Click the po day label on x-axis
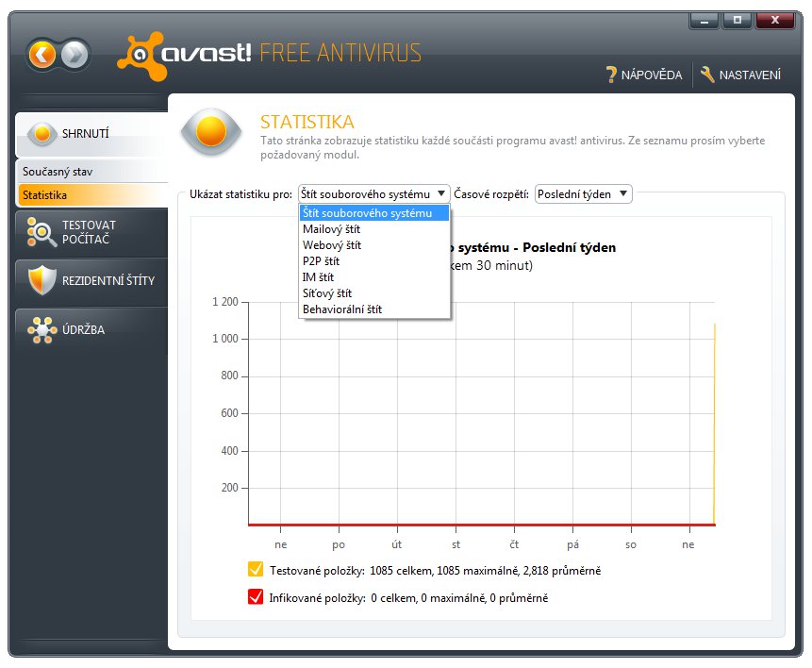 pyautogui.click(x=339, y=544)
